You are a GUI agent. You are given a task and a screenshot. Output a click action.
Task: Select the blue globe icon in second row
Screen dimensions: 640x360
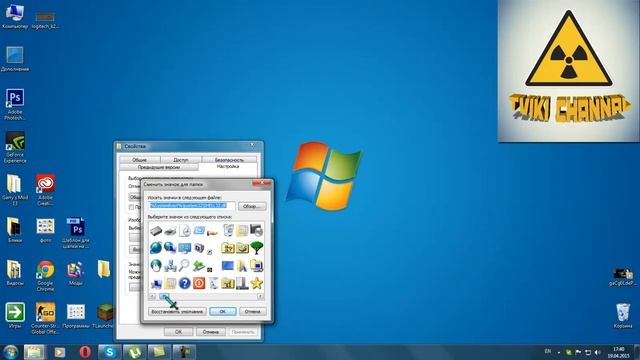pos(156,248)
